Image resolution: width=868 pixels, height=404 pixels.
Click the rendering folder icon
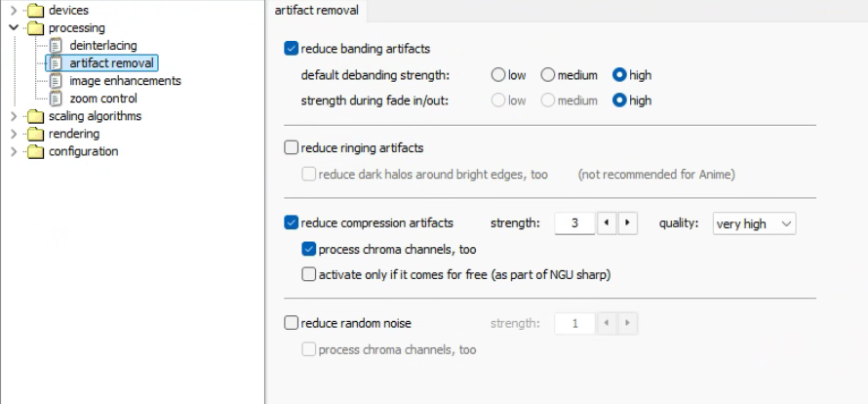coord(36,134)
